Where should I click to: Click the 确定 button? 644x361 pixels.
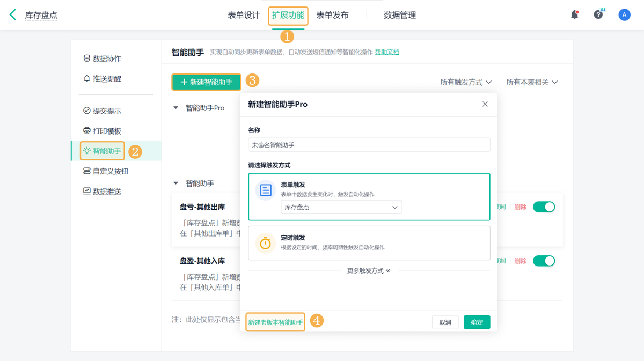coord(477,322)
